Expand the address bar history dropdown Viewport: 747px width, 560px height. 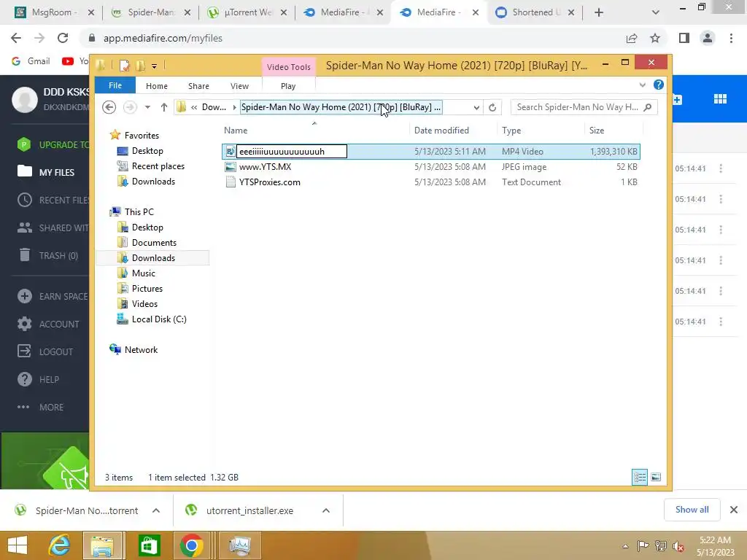click(476, 108)
